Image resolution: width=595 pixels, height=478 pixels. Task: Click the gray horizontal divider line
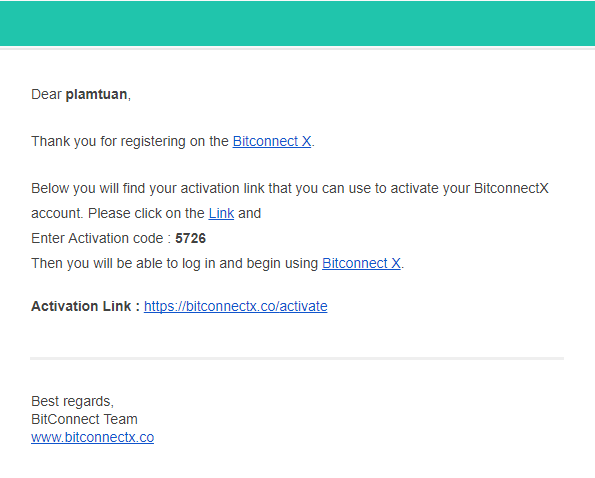[x=297, y=358]
